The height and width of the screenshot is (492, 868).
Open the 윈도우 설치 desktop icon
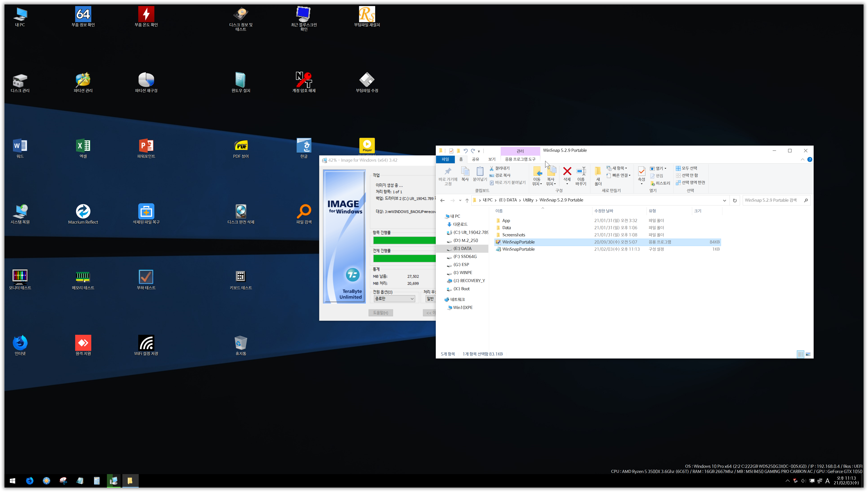(x=241, y=82)
